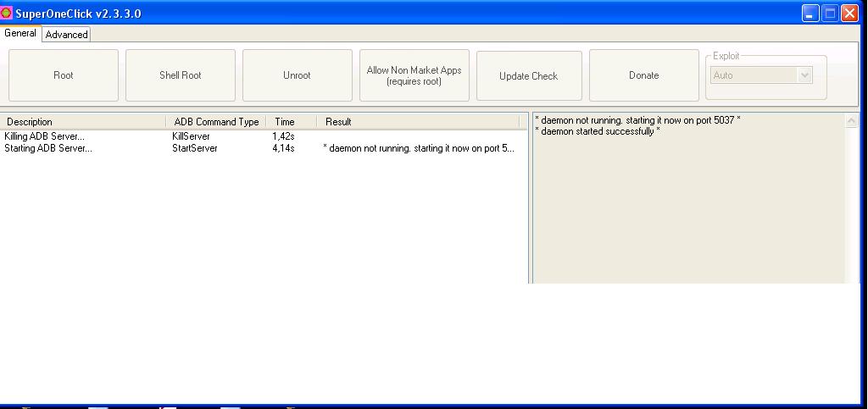This screenshot has width=868, height=409.
Task: Click the SuperOneClick title bar icon
Action: pyautogui.click(x=7, y=13)
